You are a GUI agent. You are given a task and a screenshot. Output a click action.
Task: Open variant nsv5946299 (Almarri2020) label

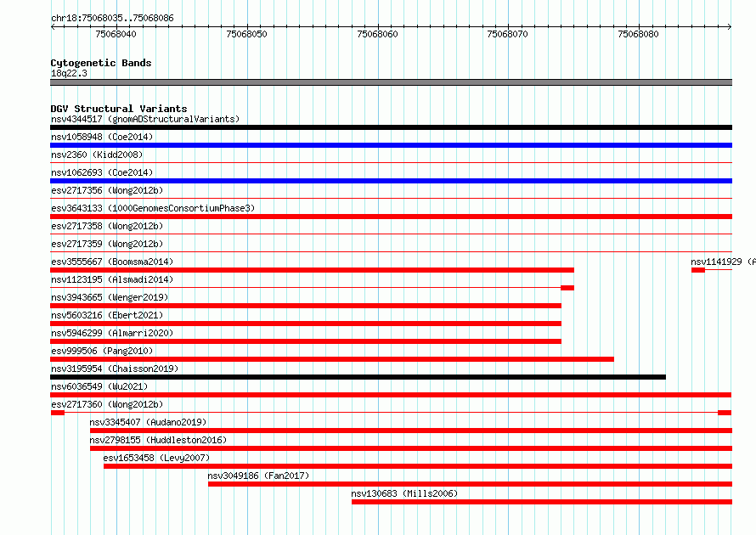point(112,333)
